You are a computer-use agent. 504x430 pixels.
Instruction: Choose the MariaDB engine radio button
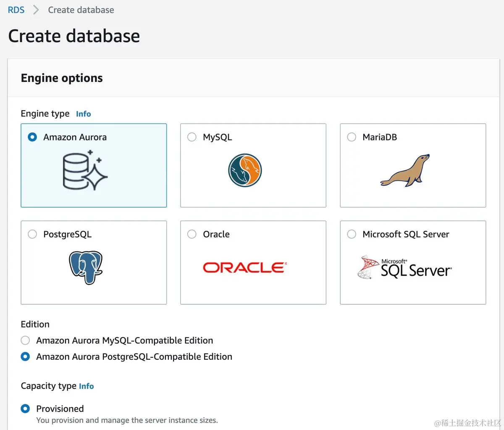tap(352, 137)
